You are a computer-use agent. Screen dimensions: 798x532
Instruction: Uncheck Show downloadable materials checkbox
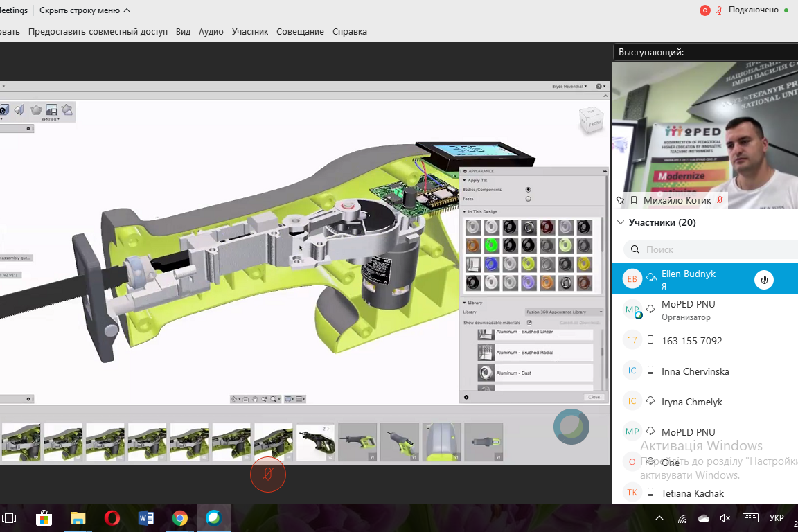(529, 322)
